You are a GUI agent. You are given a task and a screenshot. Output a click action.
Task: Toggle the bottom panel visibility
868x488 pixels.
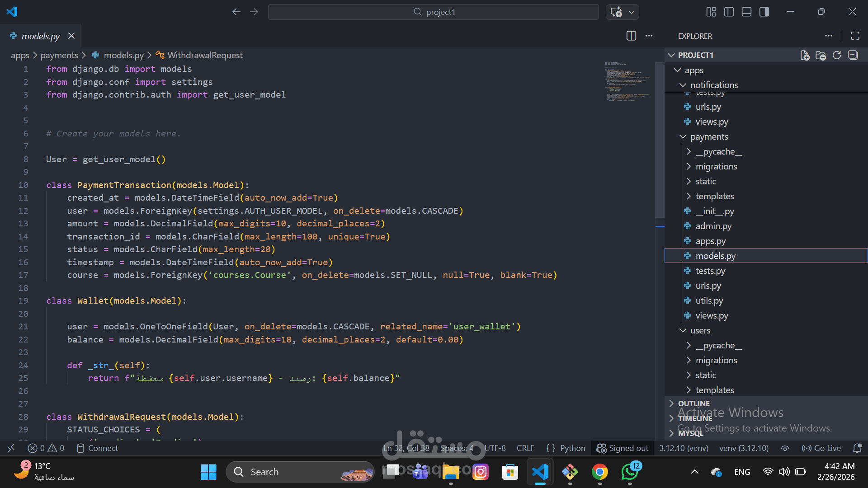click(x=746, y=12)
